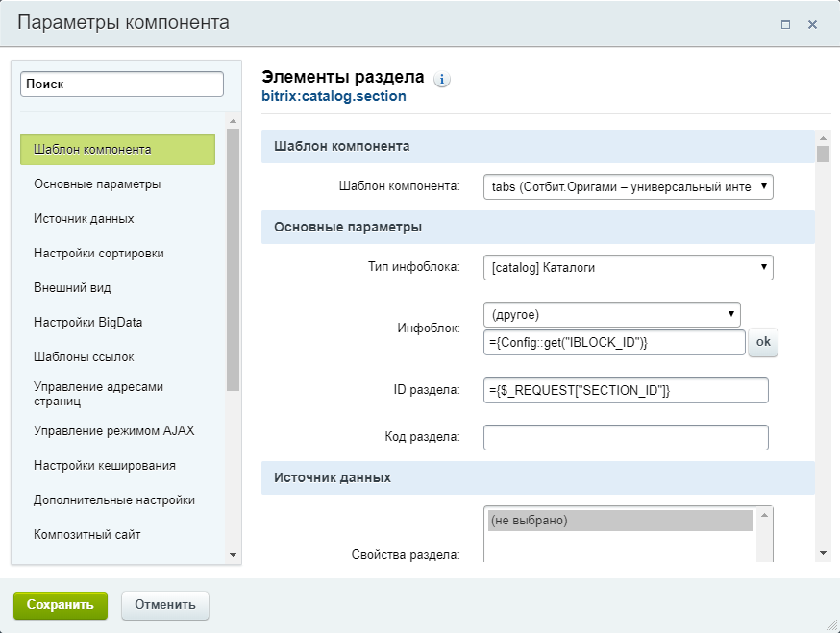Go to the Источник данных section
The width and height of the screenshot is (840, 633).
tap(84, 218)
